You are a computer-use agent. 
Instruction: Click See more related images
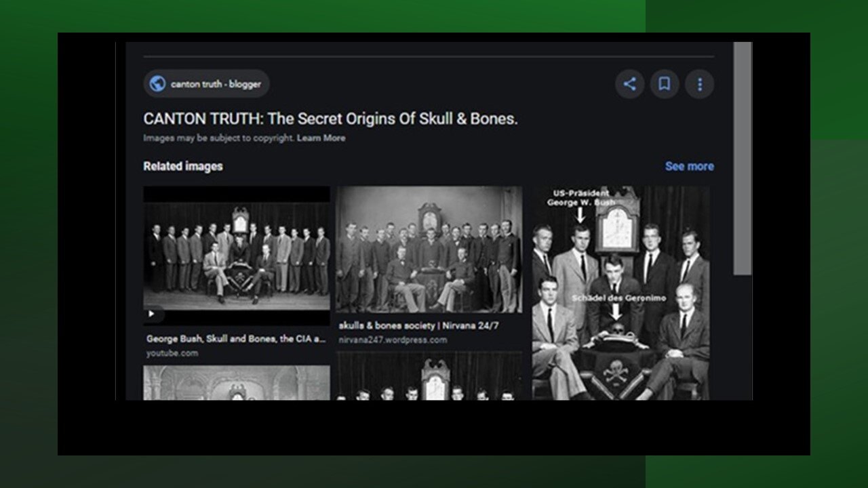[689, 166]
